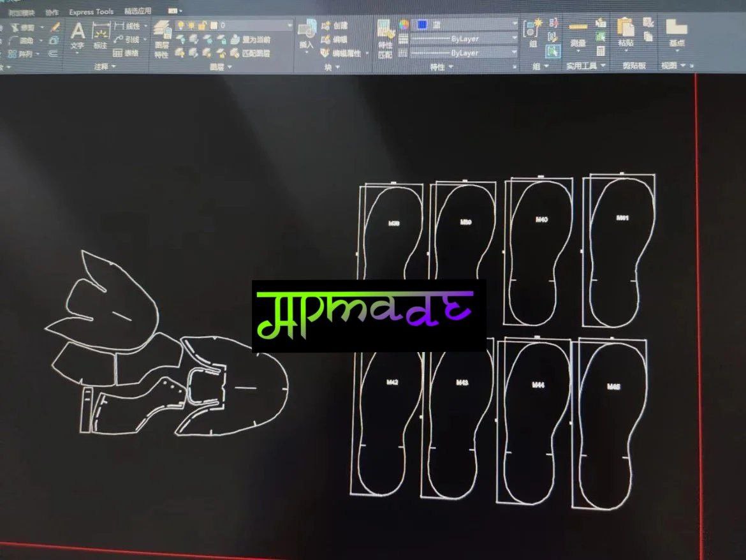Click the Offset icon beside Array
This screenshot has height=560, width=746.
tap(52, 54)
